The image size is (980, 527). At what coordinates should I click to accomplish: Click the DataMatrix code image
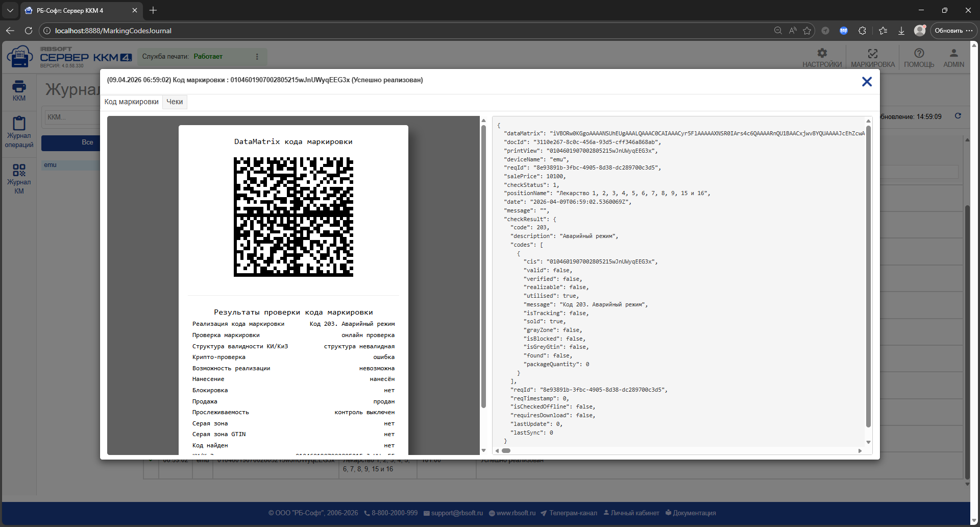tap(293, 217)
